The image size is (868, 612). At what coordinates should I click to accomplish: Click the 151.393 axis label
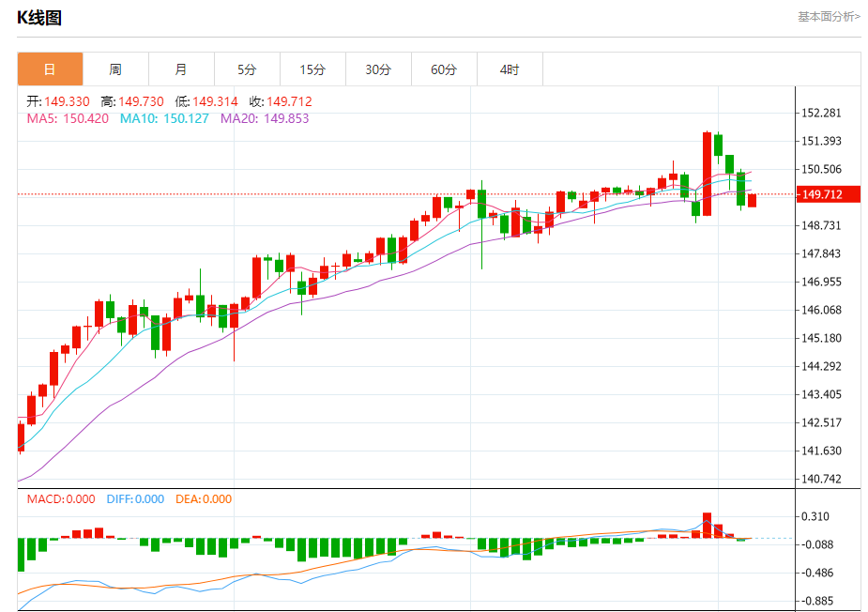tap(821, 141)
